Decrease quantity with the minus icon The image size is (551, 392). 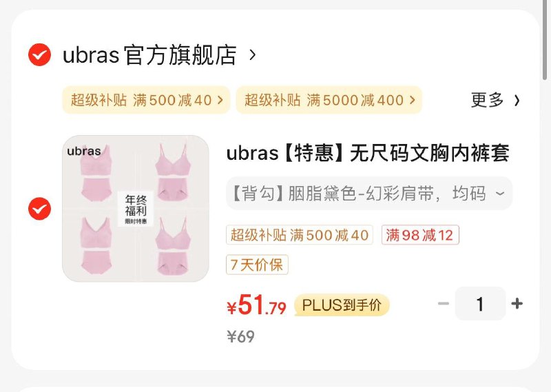pos(444,303)
